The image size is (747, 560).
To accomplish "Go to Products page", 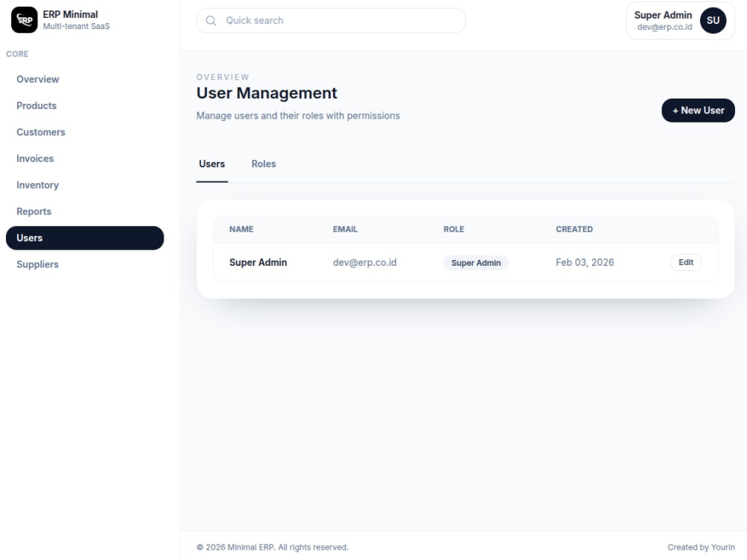I will [85, 106].
